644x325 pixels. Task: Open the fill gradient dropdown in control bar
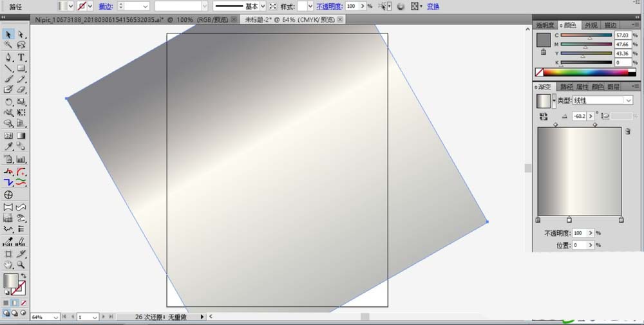pyautogui.click(x=71, y=6)
